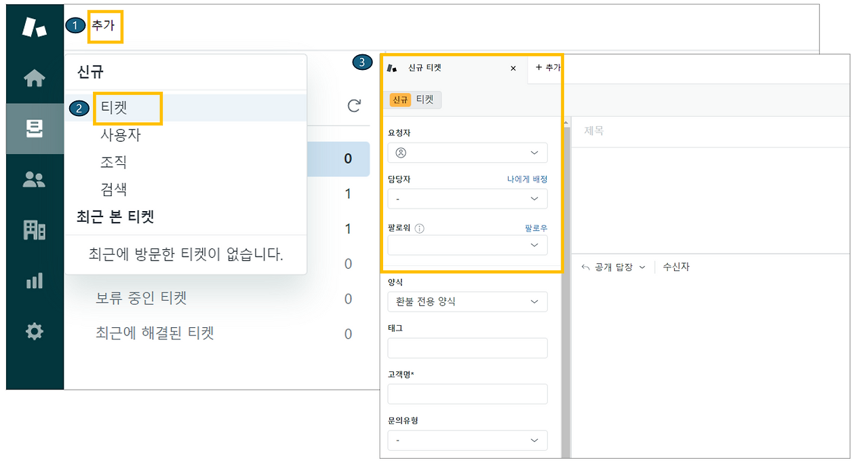The width and height of the screenshot is (868, 467).
Task: Click inside the 태그 input field
Action: (467, 348)
